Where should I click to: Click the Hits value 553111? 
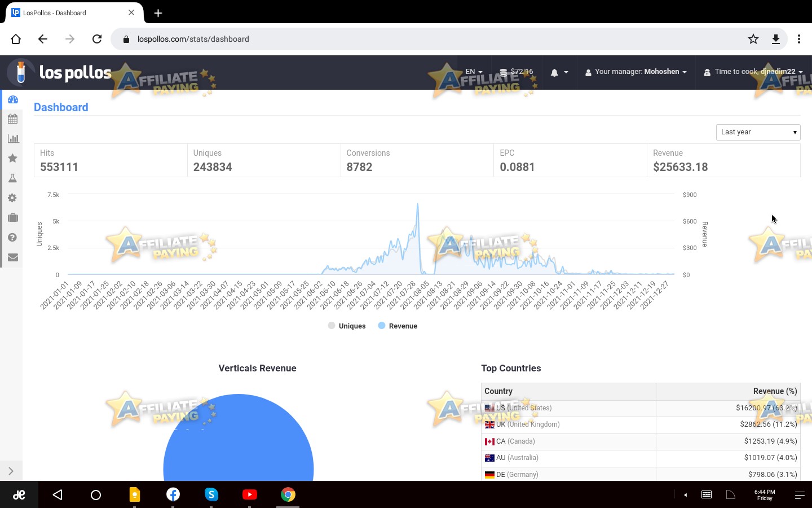tap(59, 167)
